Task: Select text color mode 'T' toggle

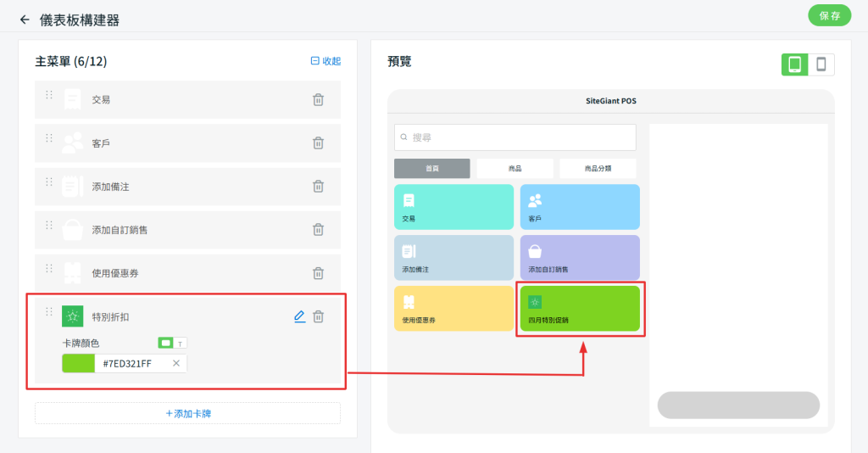Action: pos(180,343)
